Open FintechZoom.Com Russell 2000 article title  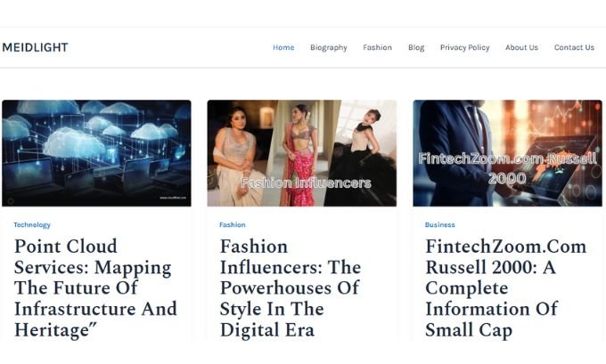505,288
